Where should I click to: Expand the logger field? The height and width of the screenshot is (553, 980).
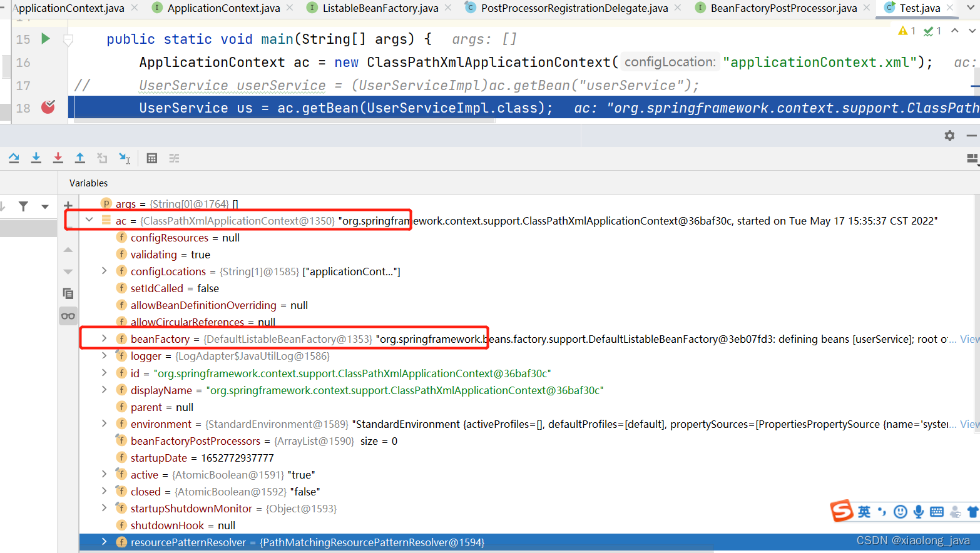tap(105, 355)
